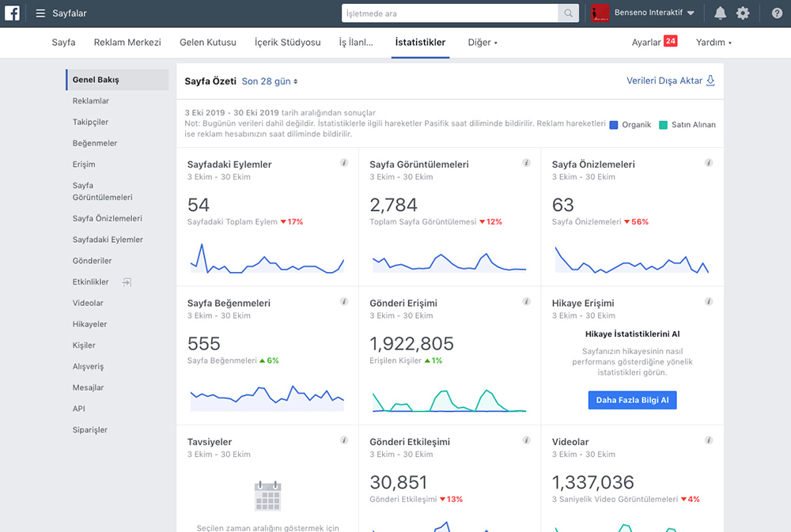Click Verileri Dışa Aktar link
791x532 pixels.
pos(664,81)
